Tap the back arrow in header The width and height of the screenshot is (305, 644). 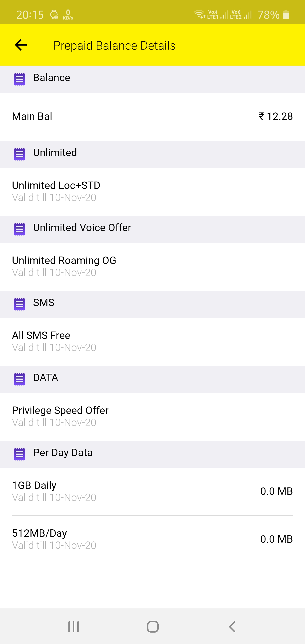coord(21,45)
